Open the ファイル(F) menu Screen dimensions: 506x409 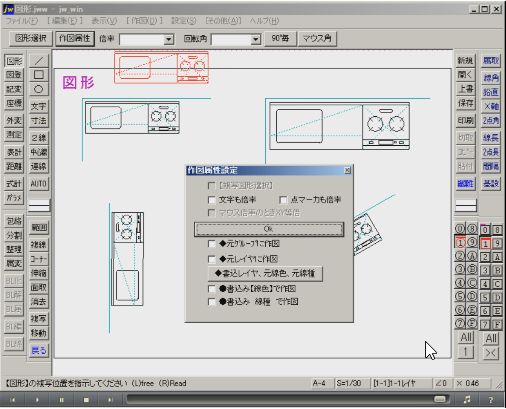[22, 21]
